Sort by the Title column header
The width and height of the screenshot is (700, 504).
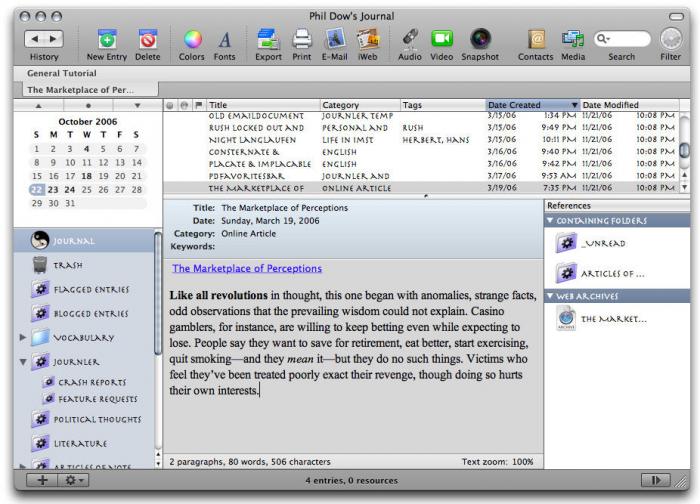coord(263,105)
